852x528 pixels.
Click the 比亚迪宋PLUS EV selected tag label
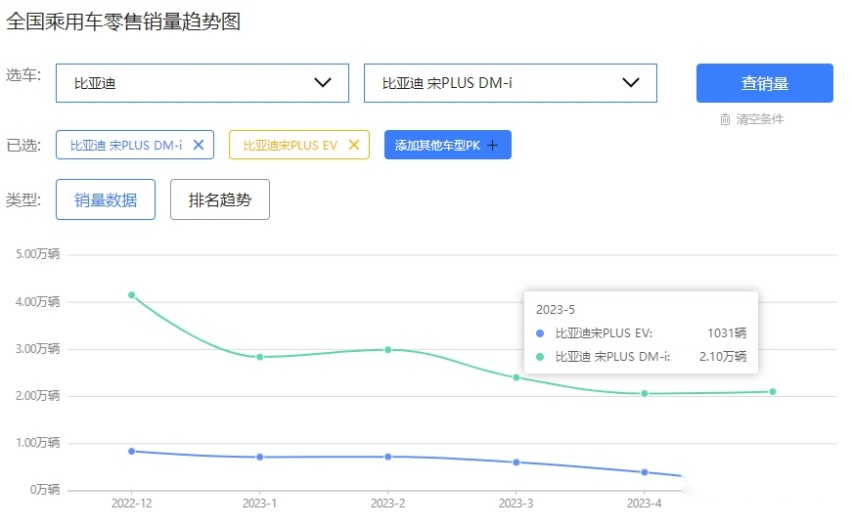tap(290, 146)
